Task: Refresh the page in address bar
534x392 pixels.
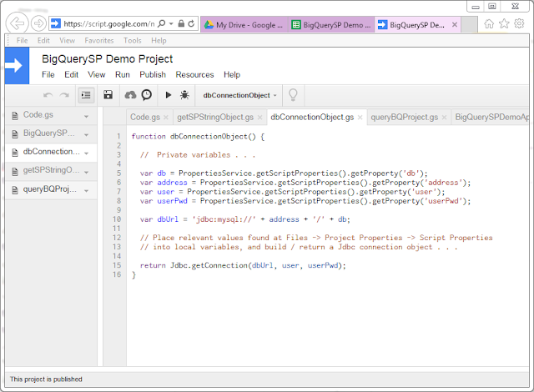Action: pyautogui.click(x=191, y=24)
